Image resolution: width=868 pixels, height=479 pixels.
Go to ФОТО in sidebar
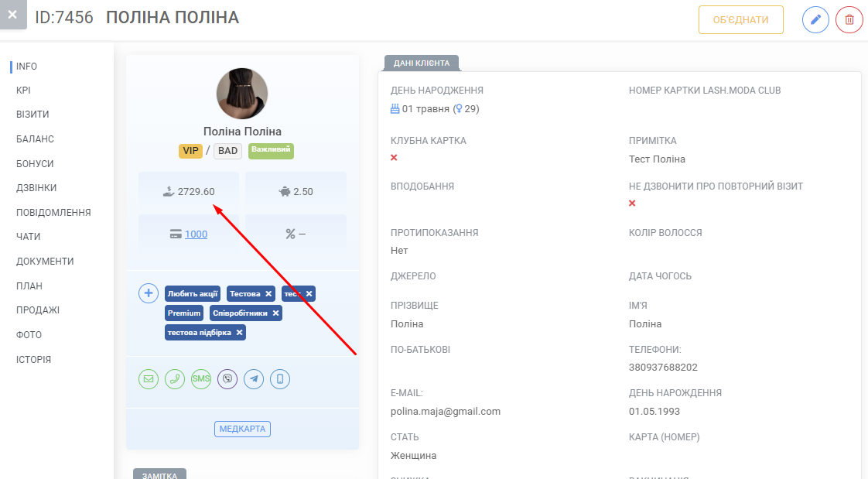29,335
